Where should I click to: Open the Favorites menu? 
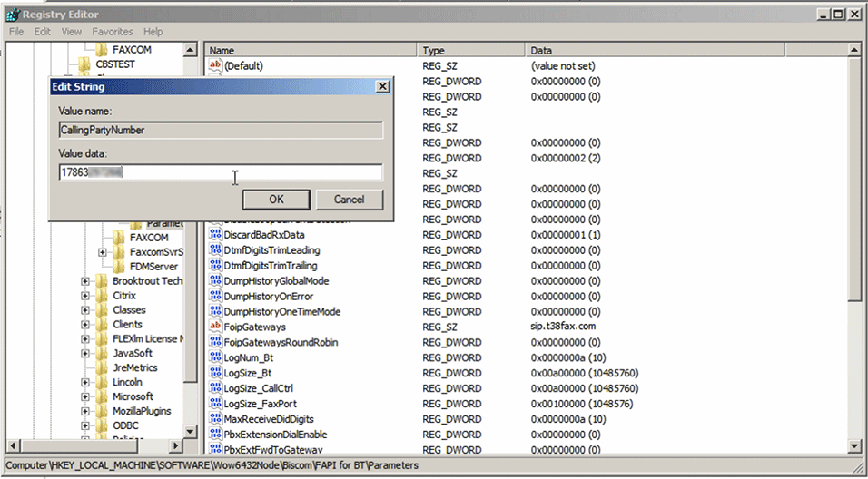(113, 32)
